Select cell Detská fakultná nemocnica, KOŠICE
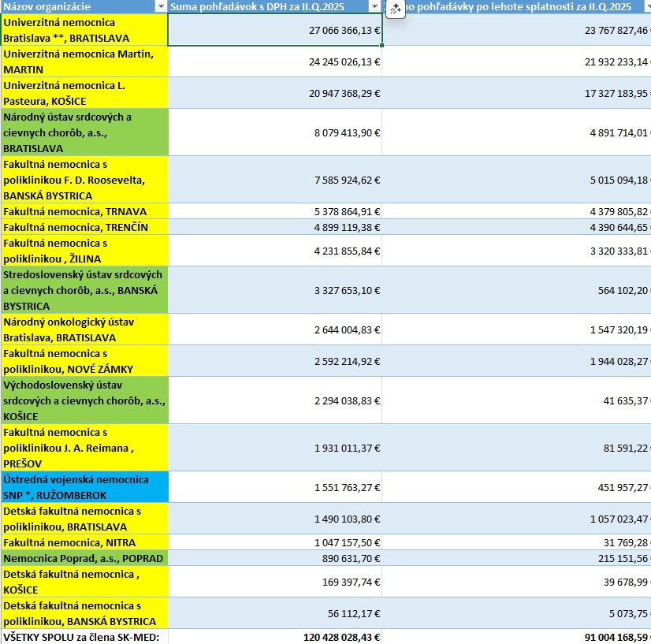This screenshot has height=644, width=651. point(84,582)
